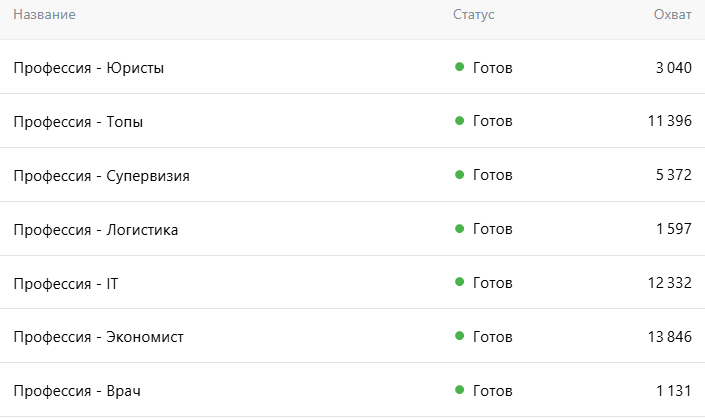Open the Профессия - Топы audience
705x418 pixels.
tap(78, 122)
